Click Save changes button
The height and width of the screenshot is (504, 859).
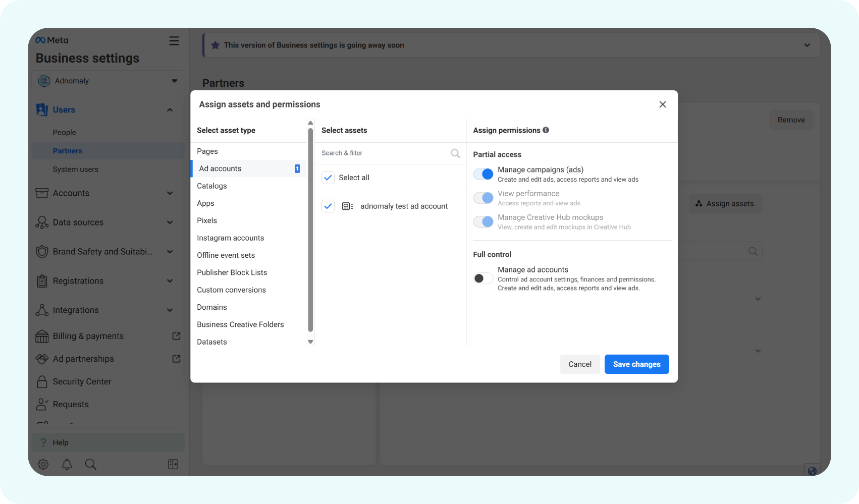[636, 364]
